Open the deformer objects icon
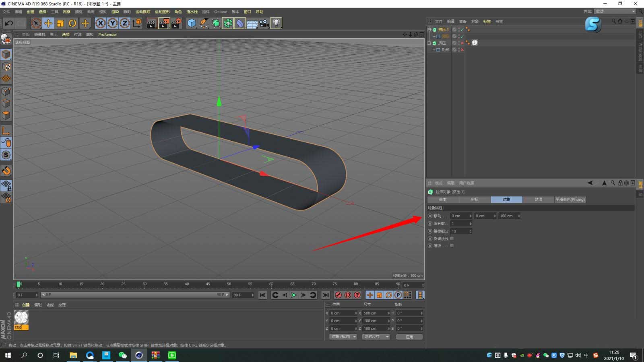 point(240,23)
